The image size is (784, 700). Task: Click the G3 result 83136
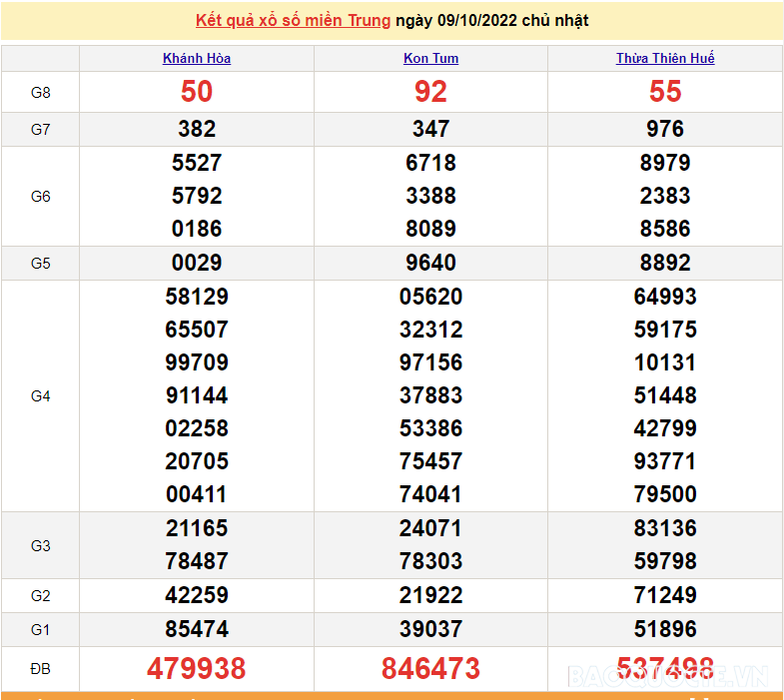[665, 528]
